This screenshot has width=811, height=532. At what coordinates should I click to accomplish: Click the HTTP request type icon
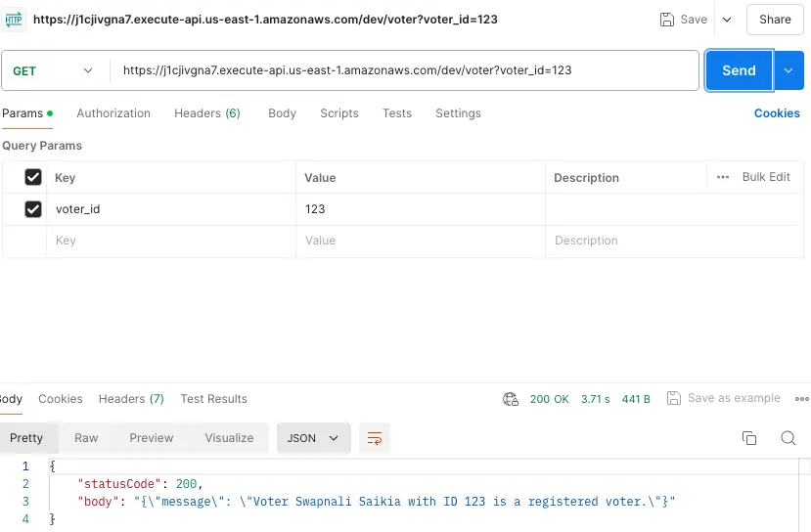tap(14, 20)
